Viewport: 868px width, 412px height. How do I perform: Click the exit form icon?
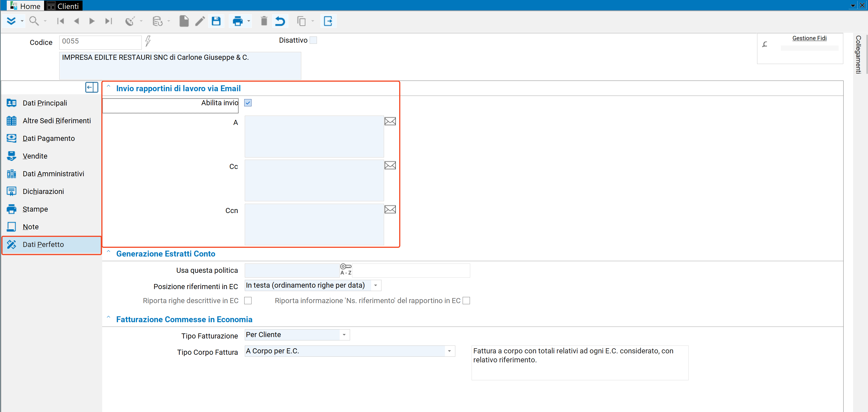[x=328, y=21]
